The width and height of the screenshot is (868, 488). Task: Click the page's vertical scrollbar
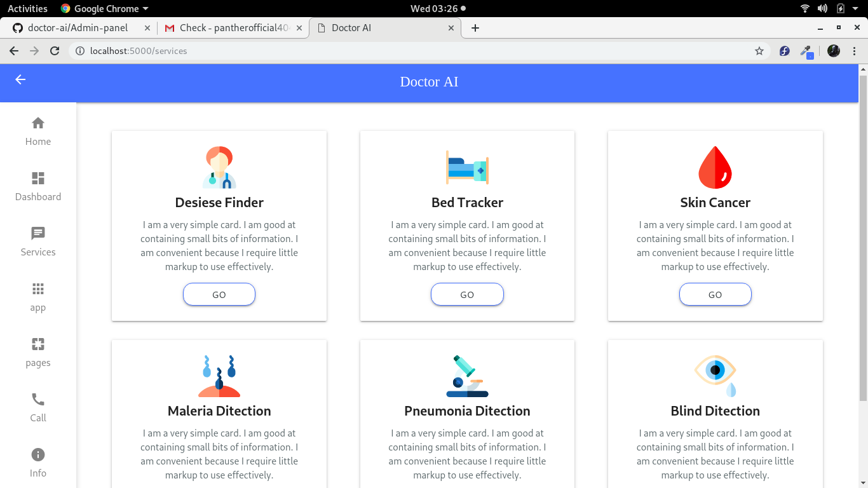(x=863, y=238)
